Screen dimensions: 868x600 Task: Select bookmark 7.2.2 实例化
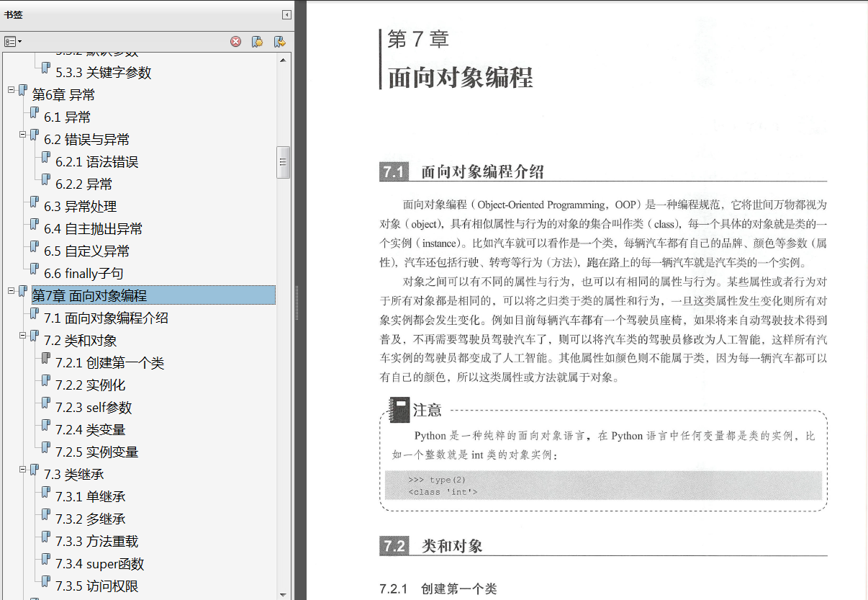[x=90, y=385]
